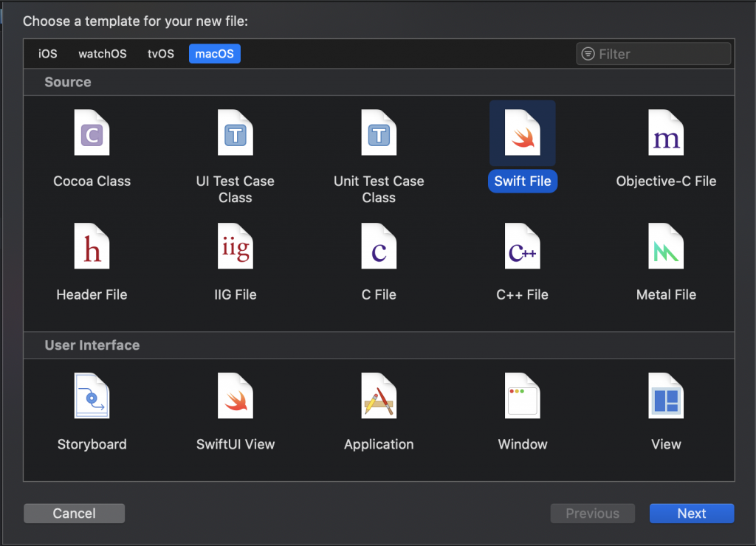
Task: Switch to the watchOS tab
Action: [103, 53]
